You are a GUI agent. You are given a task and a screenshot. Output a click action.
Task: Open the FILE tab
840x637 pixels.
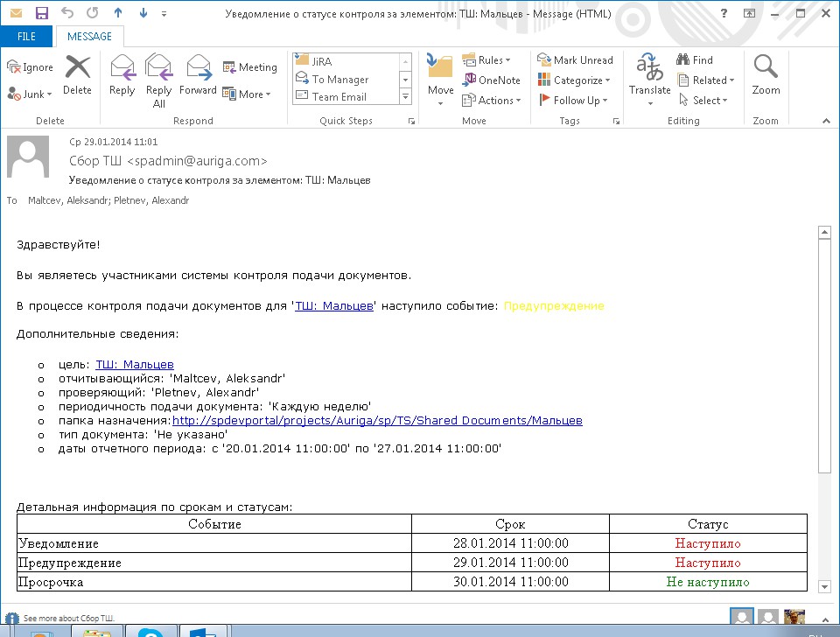pyautogui.click(x=26, y=37)
